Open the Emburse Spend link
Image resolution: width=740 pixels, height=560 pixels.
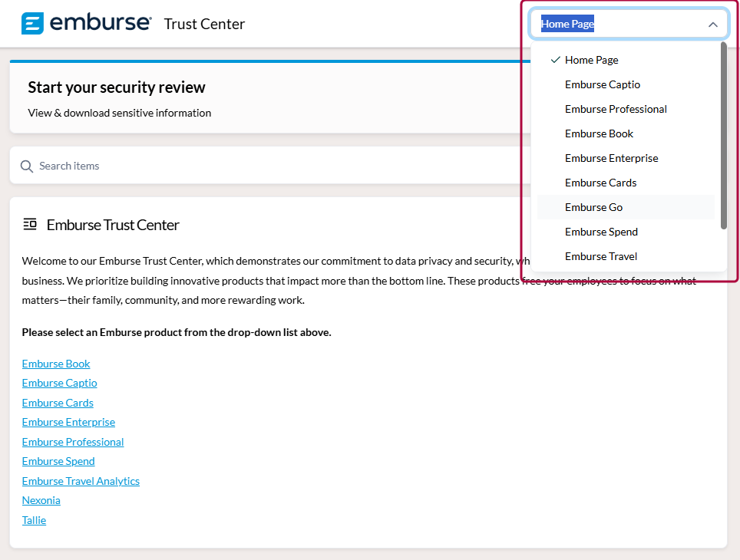(x=58, y=461)
